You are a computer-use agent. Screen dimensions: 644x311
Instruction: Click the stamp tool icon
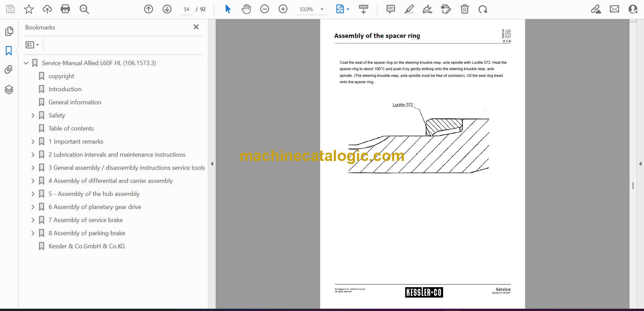click(x=446, y=9)
